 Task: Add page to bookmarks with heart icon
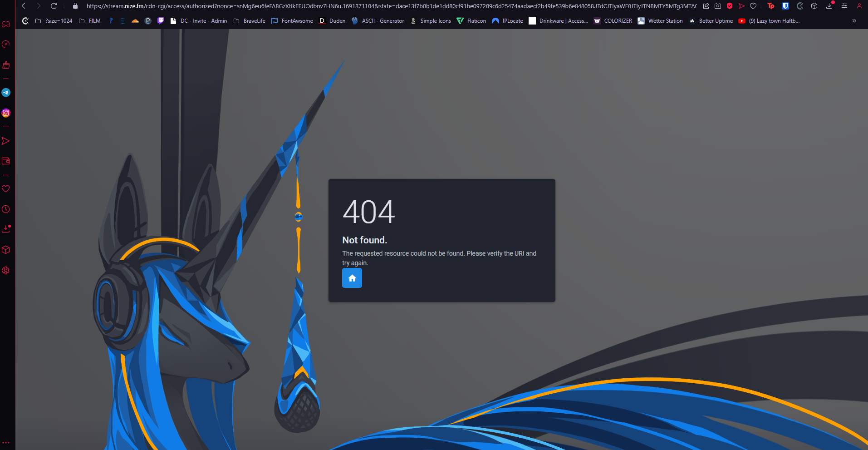(753, 6)
